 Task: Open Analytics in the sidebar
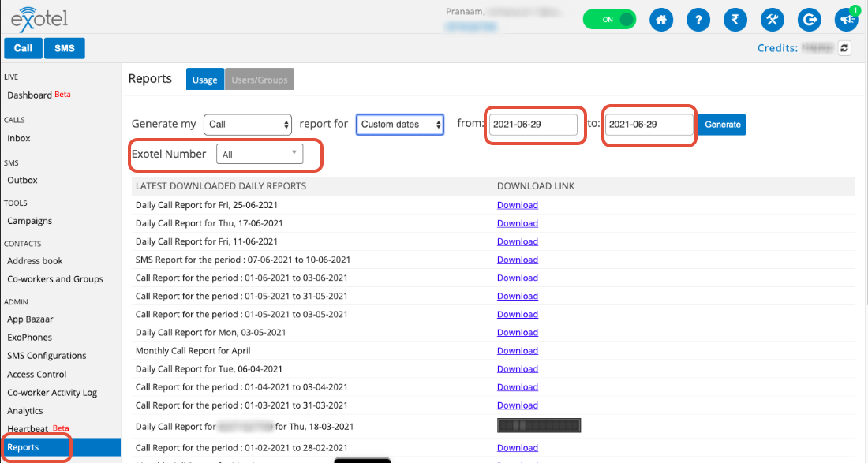point(25,411)
